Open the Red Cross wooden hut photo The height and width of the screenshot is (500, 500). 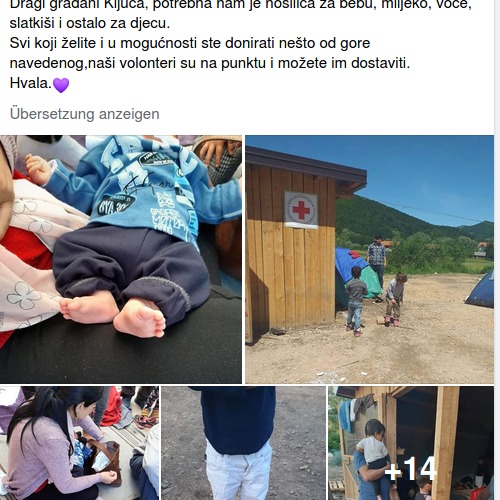coord(369,259)
